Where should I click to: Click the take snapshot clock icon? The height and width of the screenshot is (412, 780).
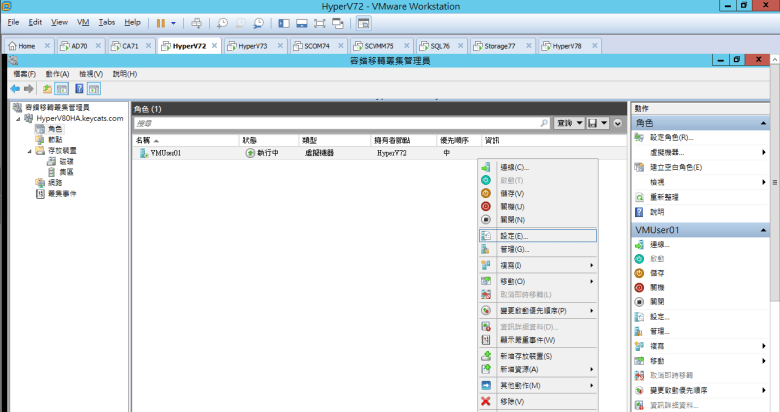tap(222, 22)
